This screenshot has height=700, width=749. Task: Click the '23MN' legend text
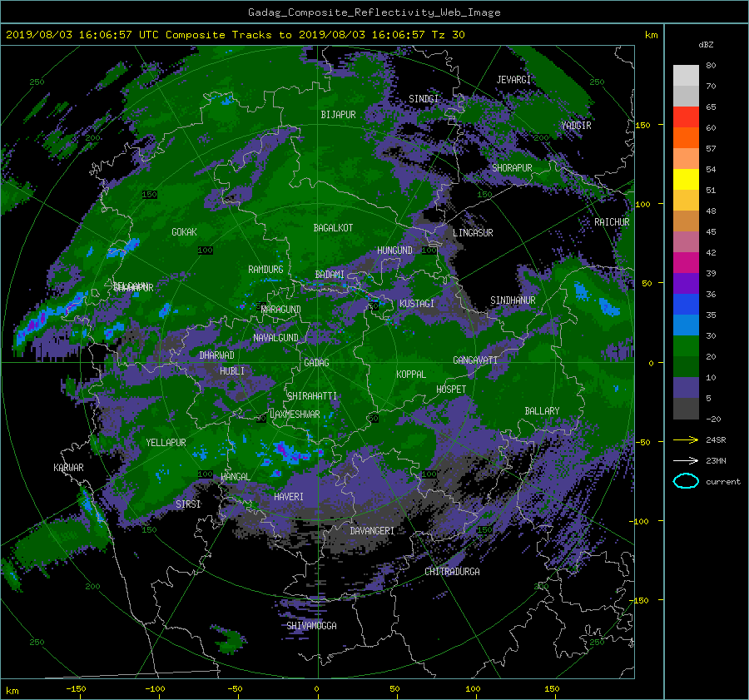(716, 460)
